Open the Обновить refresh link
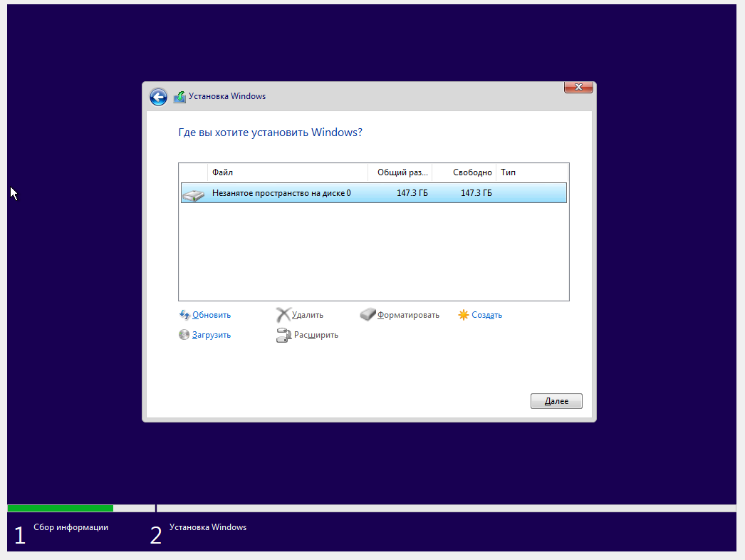This screenshot has height=560, width=745. [212, 315]
